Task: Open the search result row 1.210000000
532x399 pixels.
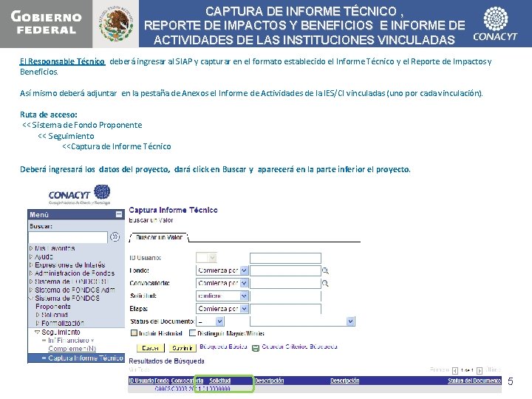Action: 214,389
